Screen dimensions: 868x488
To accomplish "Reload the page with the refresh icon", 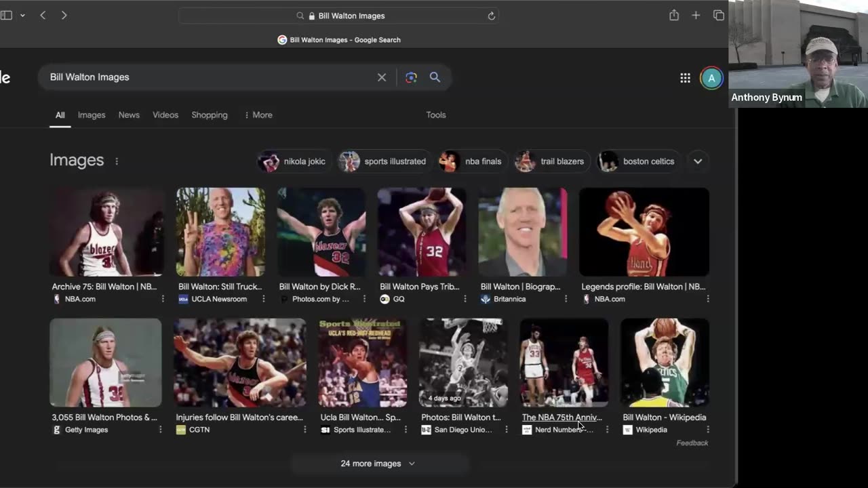I will tap(491, 16).
